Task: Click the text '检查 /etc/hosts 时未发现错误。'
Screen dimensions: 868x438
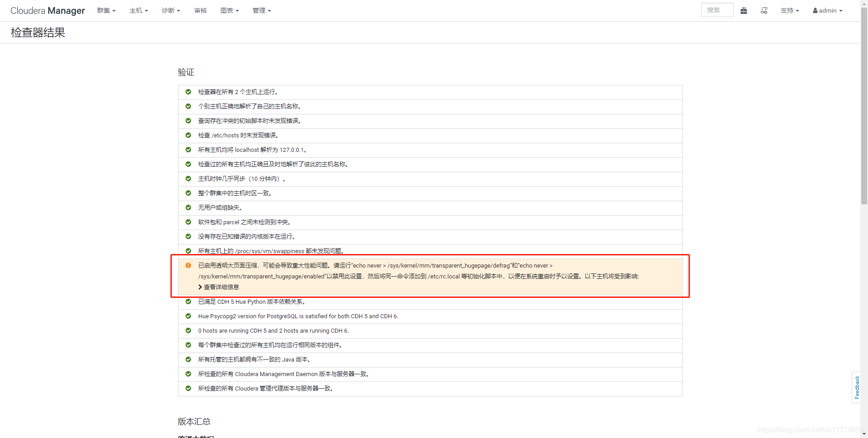Action: pyautogui.click(x=239, y=135)
